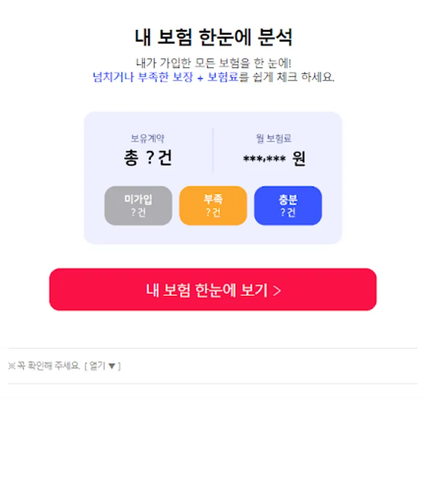Select the gray 미가입 badge

click(x=138, y=206)
